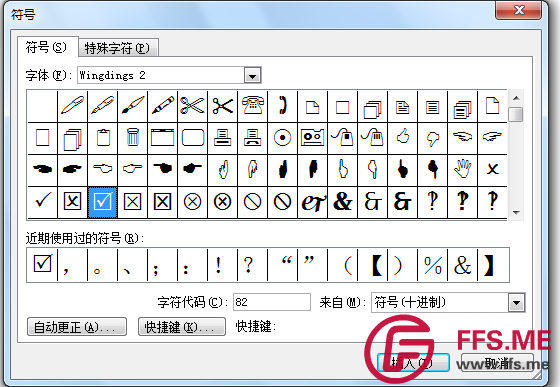The height and width of the screenshot is (387, 560).
Task: Pick the recently used colon symbol
Action: [x=192, y=265]
